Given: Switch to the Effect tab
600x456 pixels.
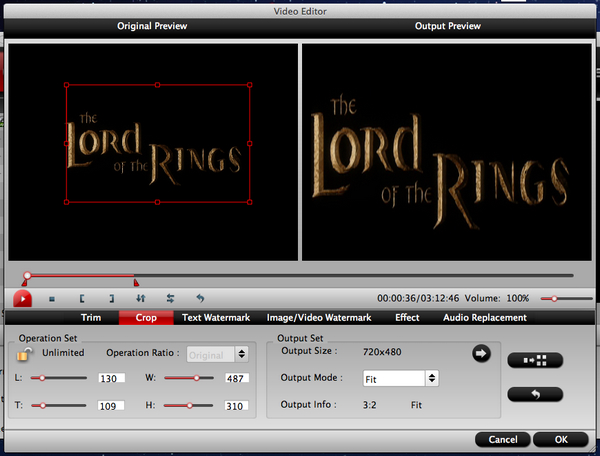Looking at the screenshot, I should [x=407, y=318].
